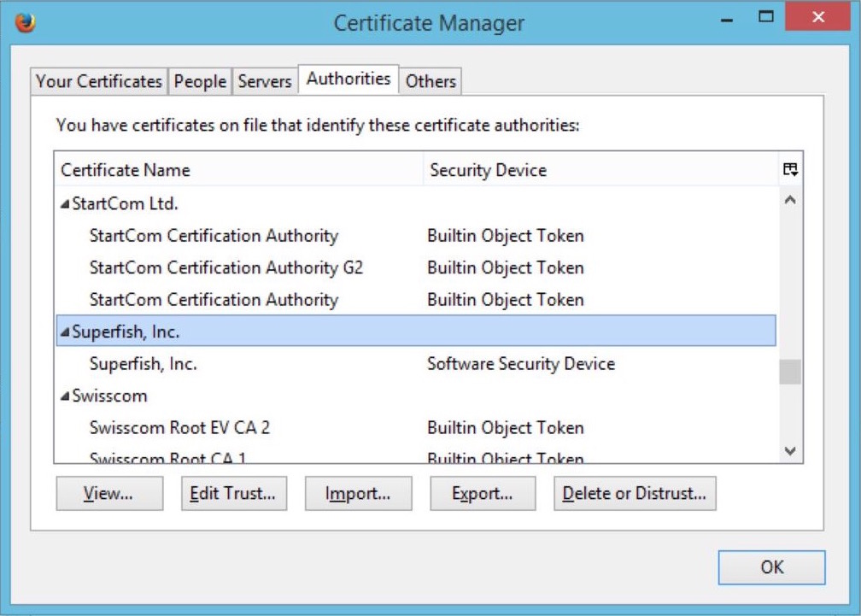861x616 pixels.
Task: Collapse the Swisscom group
Action: [x=65, y=396]
